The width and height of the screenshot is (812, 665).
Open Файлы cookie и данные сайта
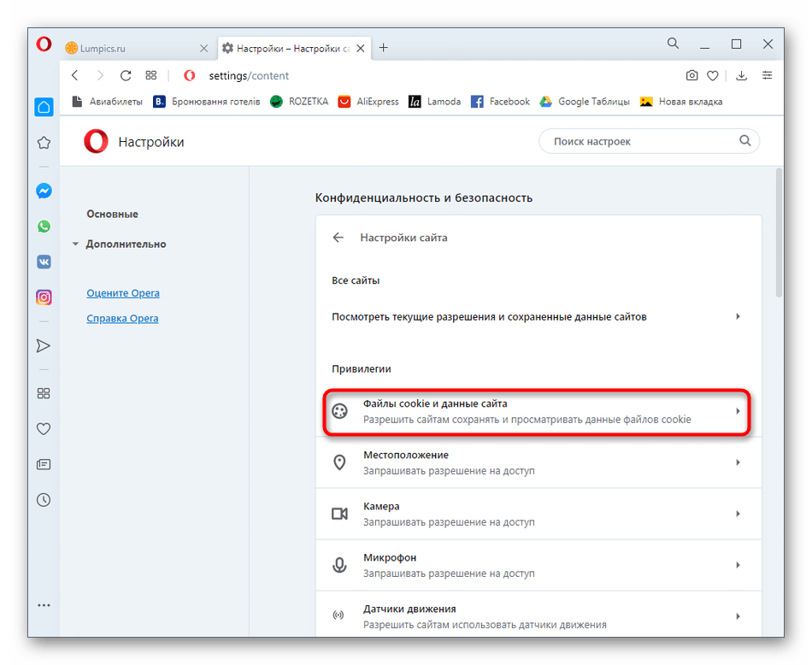tap(538, 411)
